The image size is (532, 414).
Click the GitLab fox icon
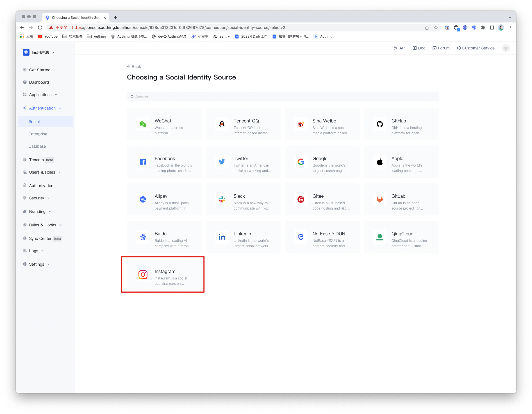pyautogui.click(x=379, y=199)
